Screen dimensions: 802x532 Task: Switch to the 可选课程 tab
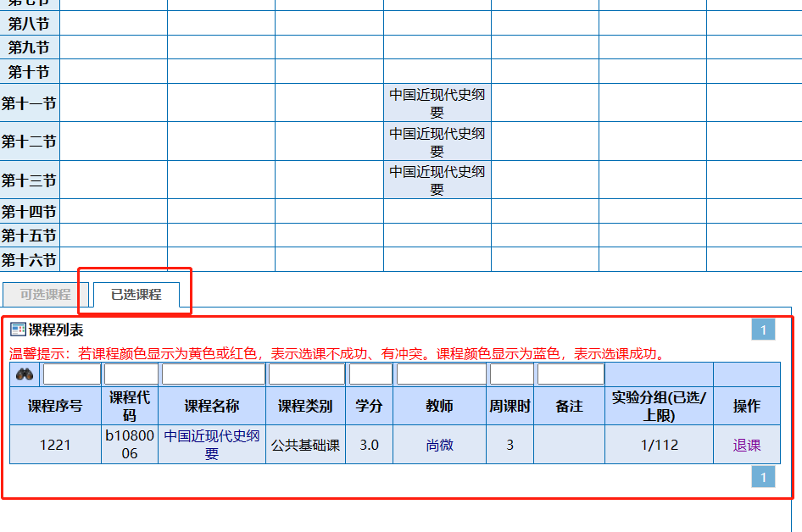pos(46,294)
